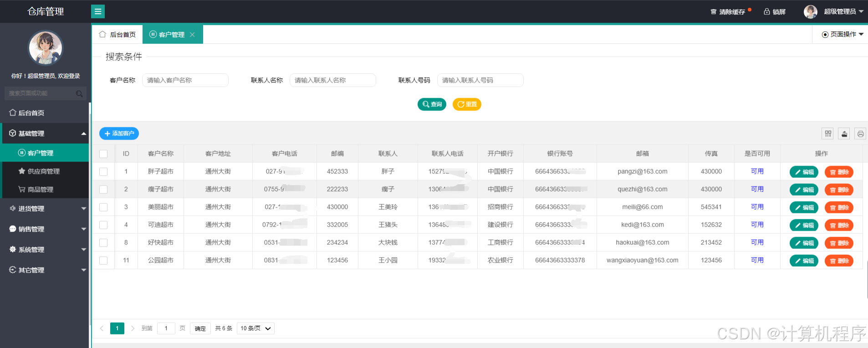Click the 客户名称 column header

tap(161, 154)
